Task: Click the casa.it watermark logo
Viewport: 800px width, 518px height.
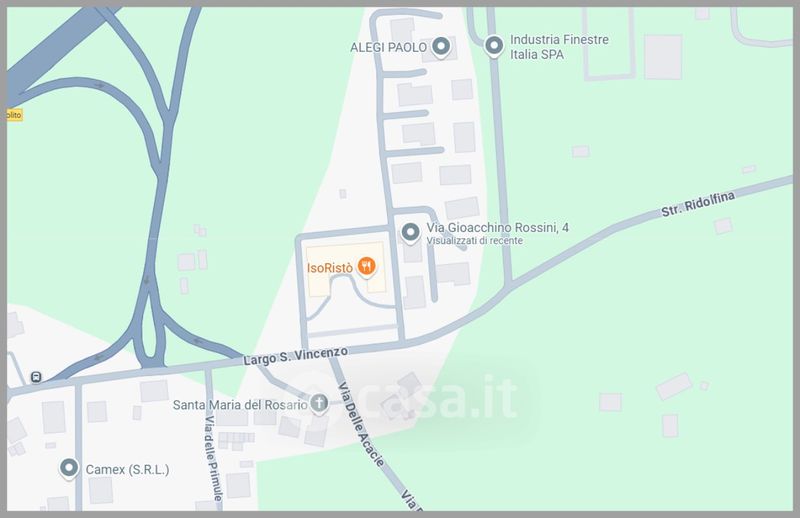Action: tap(402, 398)
